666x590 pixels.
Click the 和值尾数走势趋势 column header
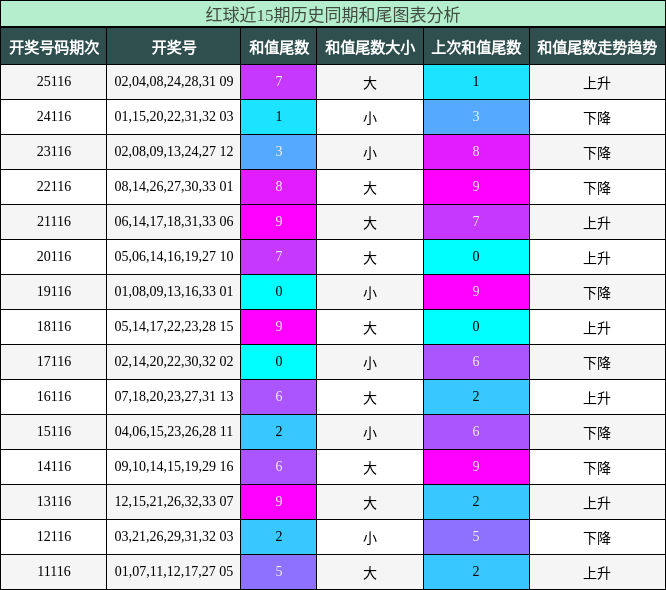(x=597, y=47)
